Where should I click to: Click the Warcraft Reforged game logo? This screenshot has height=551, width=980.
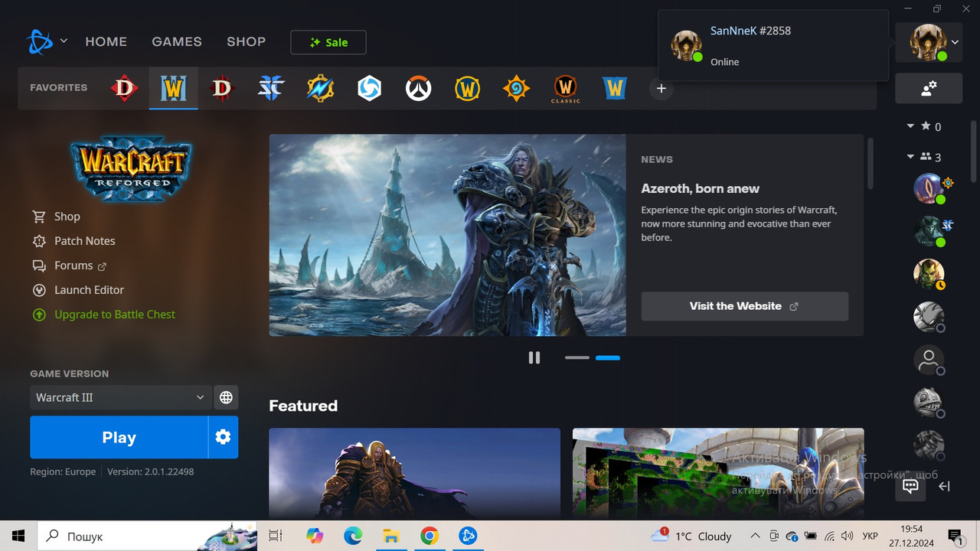point(130,168)
